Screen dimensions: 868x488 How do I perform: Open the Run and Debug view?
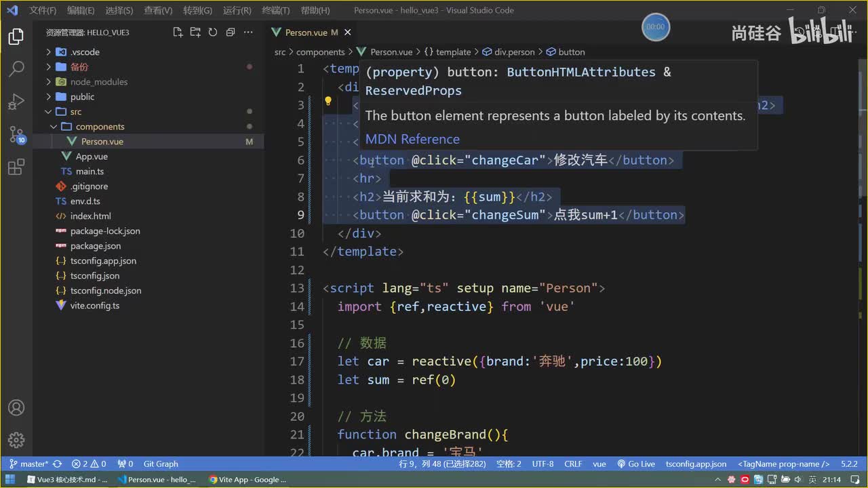[16, 102]
